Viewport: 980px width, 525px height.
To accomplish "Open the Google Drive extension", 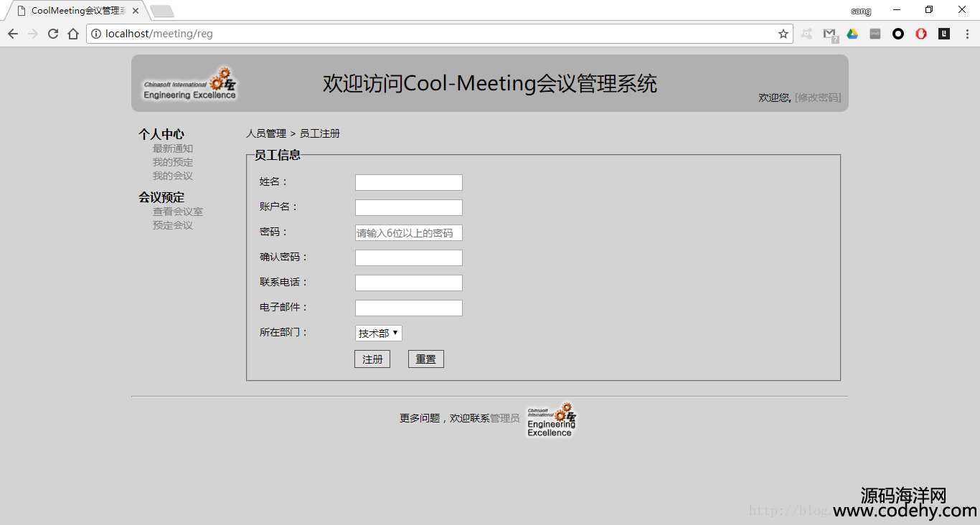I will coord(852,34).
